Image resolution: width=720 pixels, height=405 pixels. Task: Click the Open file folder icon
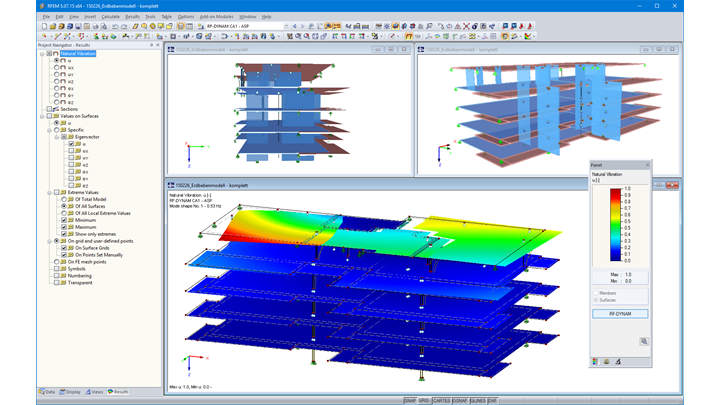pos(53,26)
